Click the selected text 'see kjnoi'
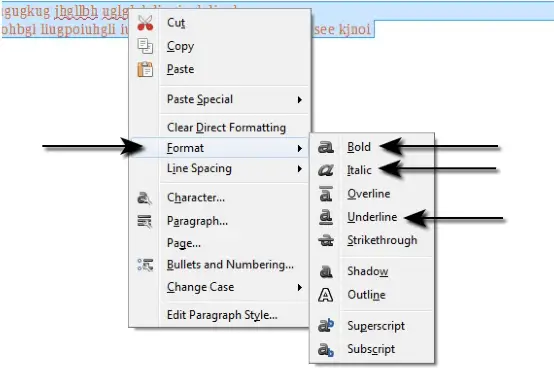Image resolution: width=554 pixels, height=380 pixels. 342,29
